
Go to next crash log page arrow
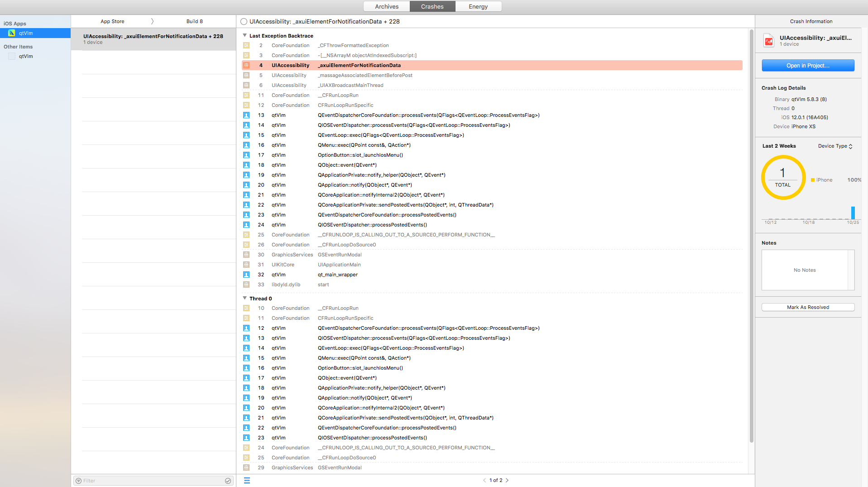pyautogui.click(x=507, y=480)
